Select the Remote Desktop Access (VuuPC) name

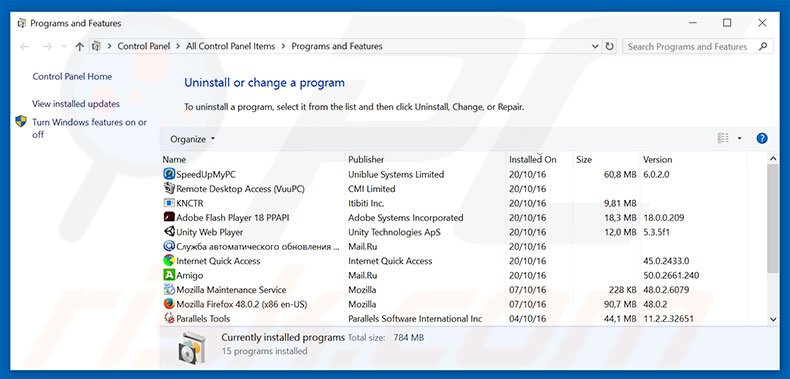[x=240, y=188]
